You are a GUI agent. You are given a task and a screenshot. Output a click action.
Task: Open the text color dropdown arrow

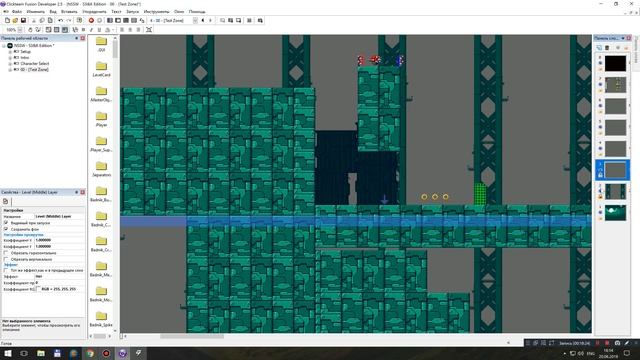click(x=113, y=30)
